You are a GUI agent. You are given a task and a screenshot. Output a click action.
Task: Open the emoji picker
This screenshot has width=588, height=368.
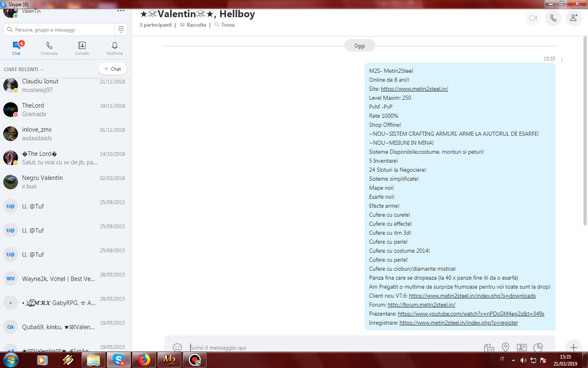tap(177, 348)
